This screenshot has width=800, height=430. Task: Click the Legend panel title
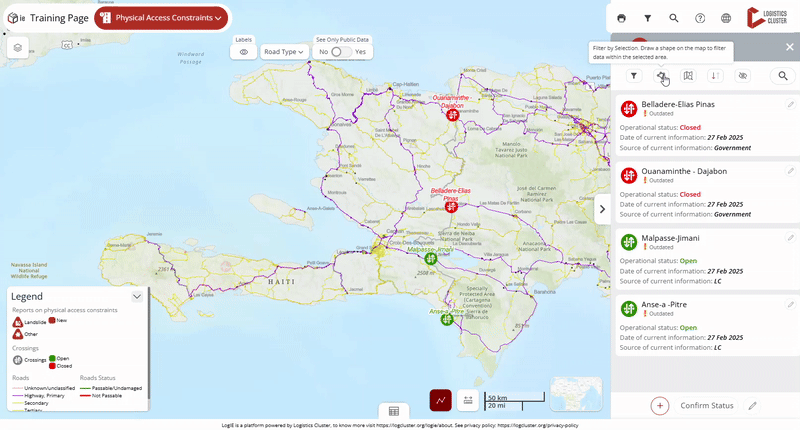click(27, 296)
